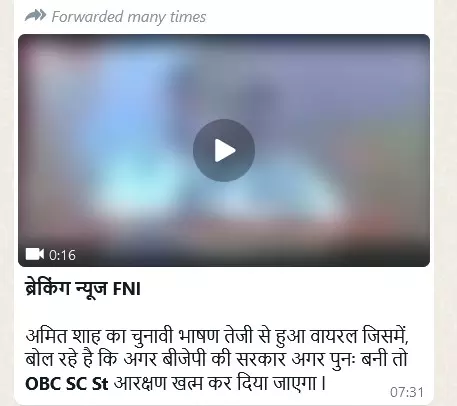
Task: Play the forwarded video
Action: pos(224,150)
